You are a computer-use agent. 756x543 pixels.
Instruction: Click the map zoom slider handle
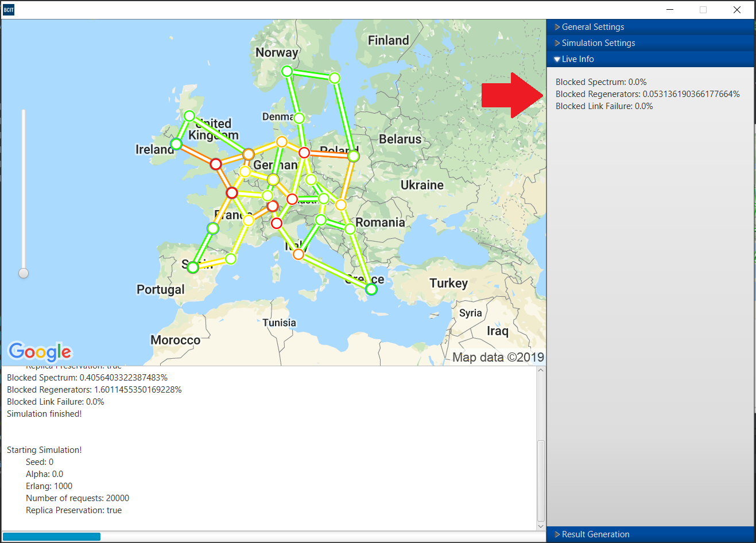[x=24, y=273]
